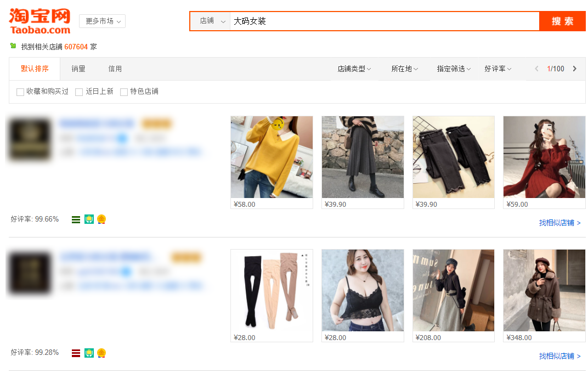This screenshot has height=373, width=588.
Task: Tick the 特色店铺 checkbox
Action: 124,92
